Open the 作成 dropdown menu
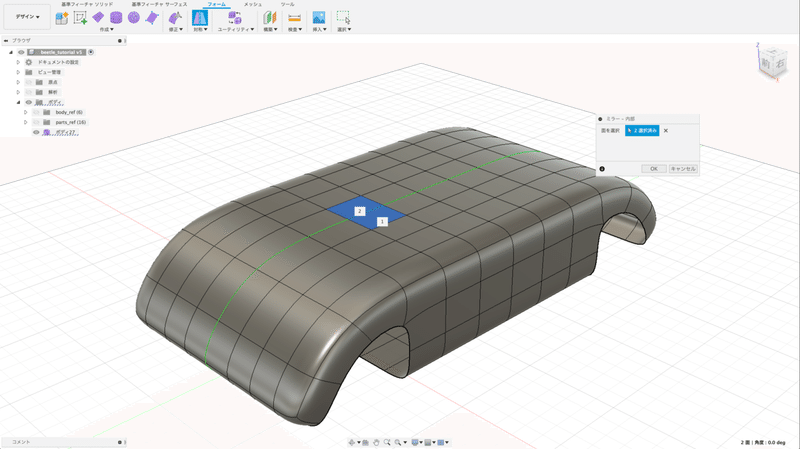800x449 pixels. [107, 30]
